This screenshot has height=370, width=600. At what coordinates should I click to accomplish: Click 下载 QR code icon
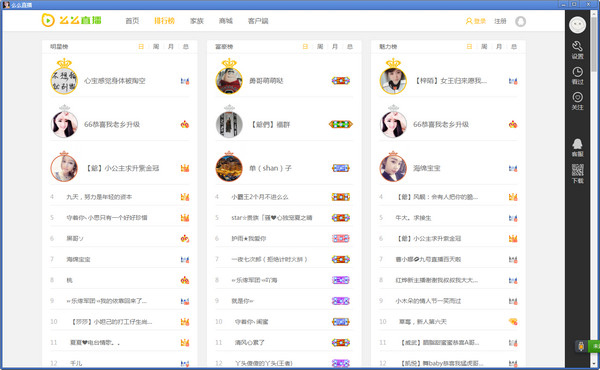tap(577, 173)
